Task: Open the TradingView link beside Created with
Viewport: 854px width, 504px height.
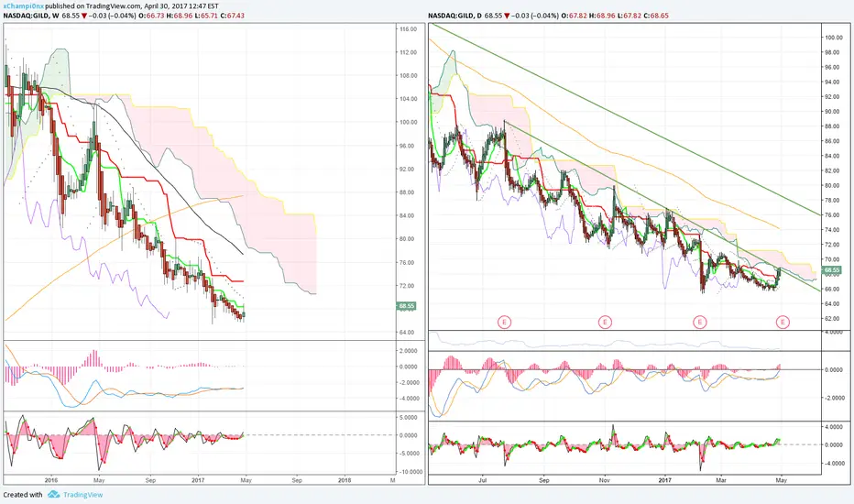Action: coord(82,495)
